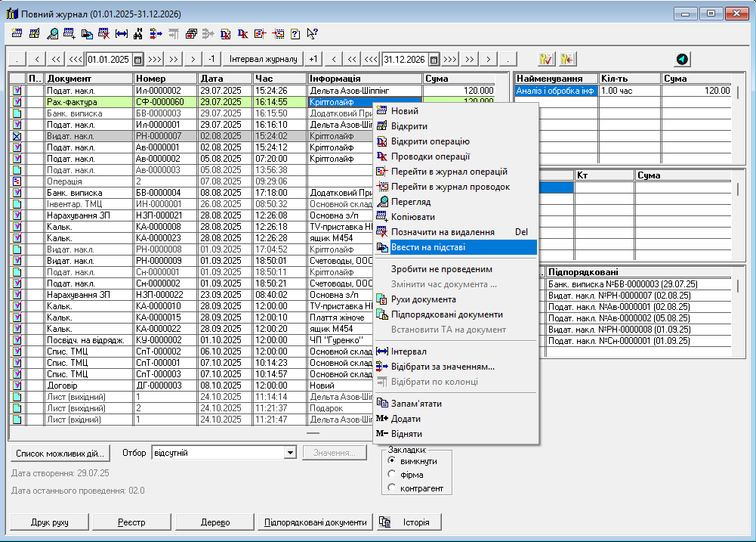Click the interval double-arrow toolbar icon
The image size is (756, 542).
121,33
